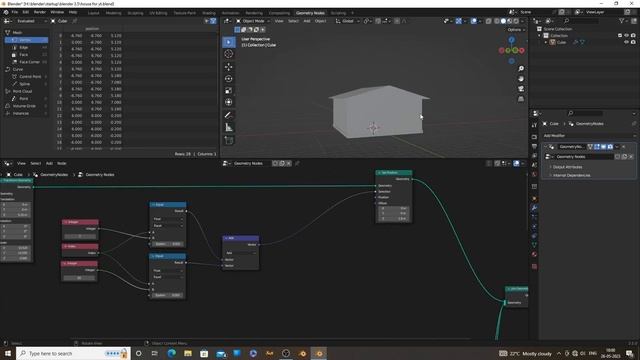Expand the Internal Dependencies panel
The image size is (640, 360).
(571, 175)
